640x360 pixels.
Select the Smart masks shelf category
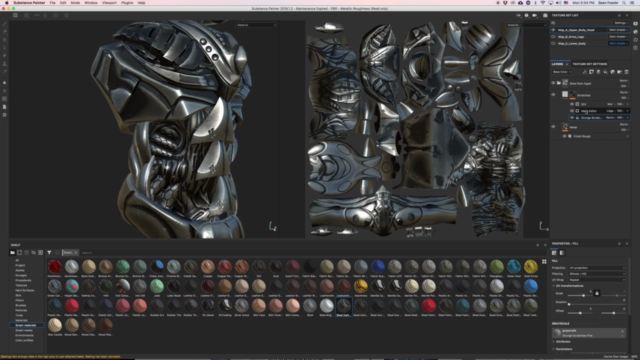tap(24, 330)
